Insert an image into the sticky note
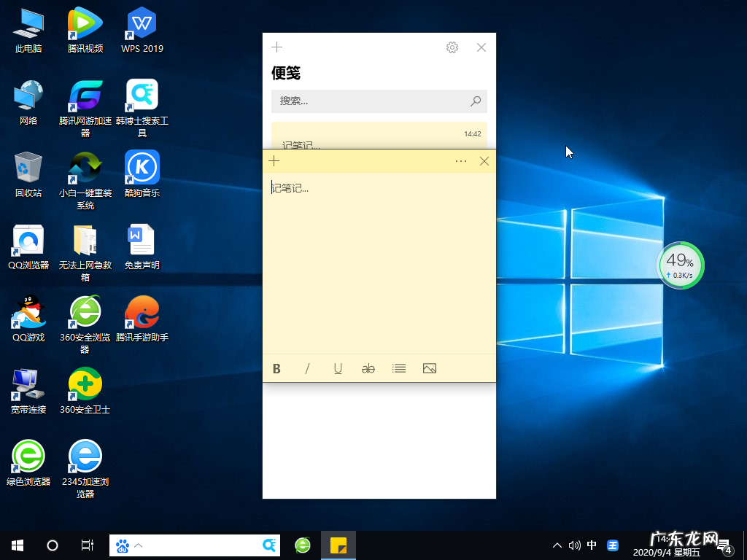This screenshot has height=560, width=747. [429, 368]
